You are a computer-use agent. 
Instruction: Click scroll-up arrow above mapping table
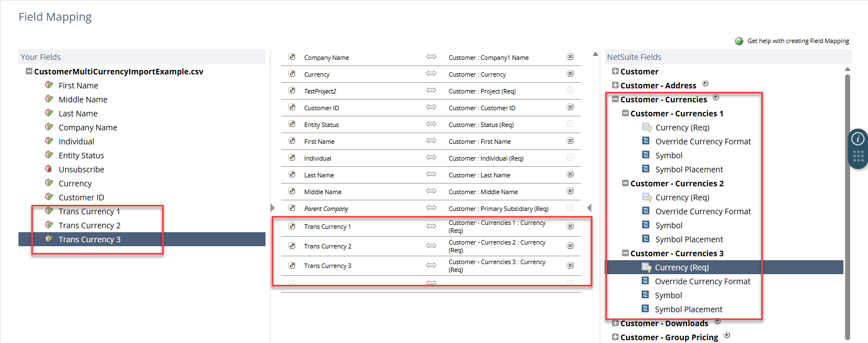point(596,54)
